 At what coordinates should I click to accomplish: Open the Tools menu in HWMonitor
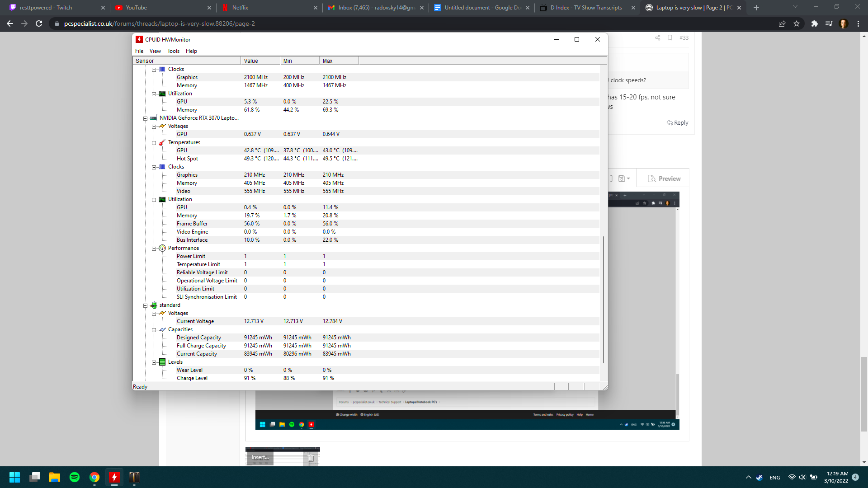[173, 51]
